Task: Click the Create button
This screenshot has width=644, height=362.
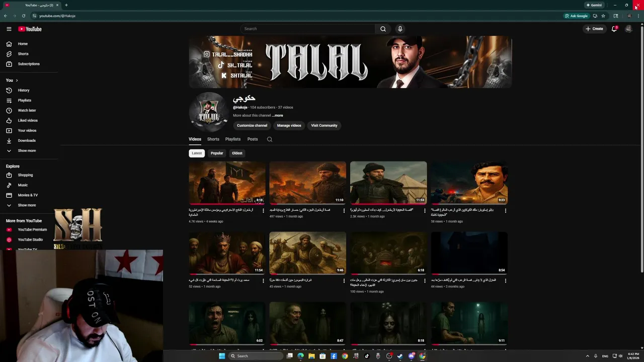Action: click(x=594, y=29)
